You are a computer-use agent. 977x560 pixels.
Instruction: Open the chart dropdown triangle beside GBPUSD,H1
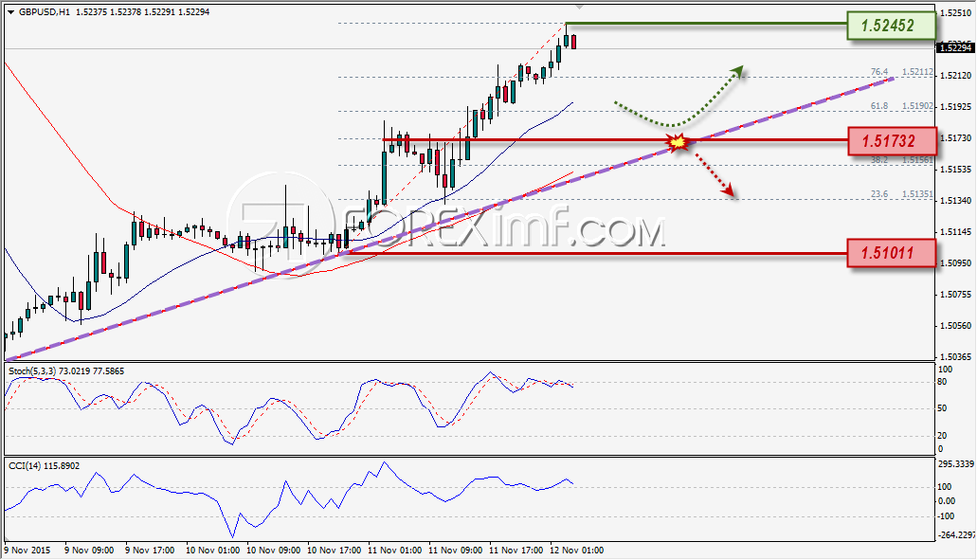[10, 11]
